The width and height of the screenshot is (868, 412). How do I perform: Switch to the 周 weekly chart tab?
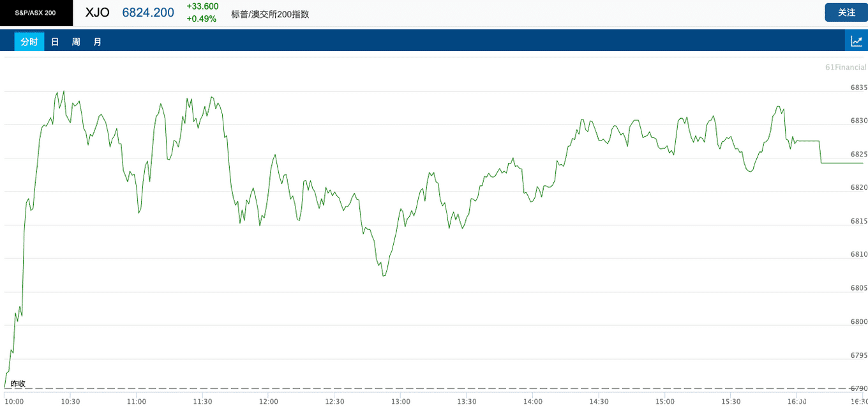[76, 42]
